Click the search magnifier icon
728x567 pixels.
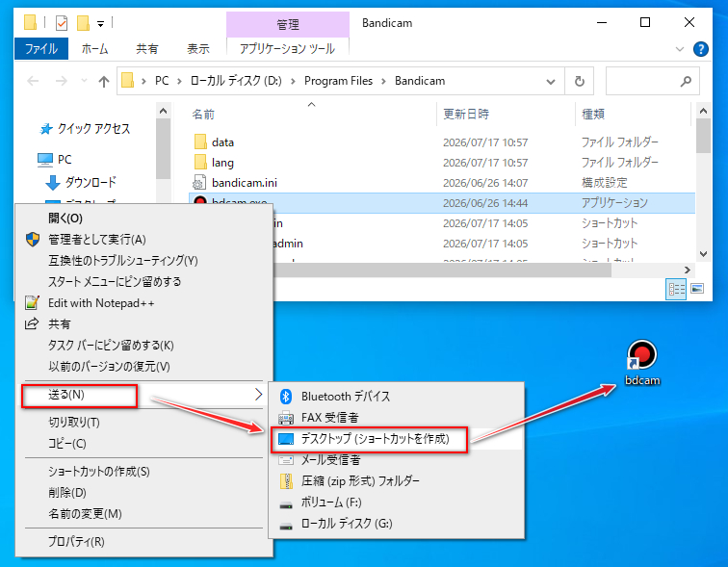click(x=686, y=81)
